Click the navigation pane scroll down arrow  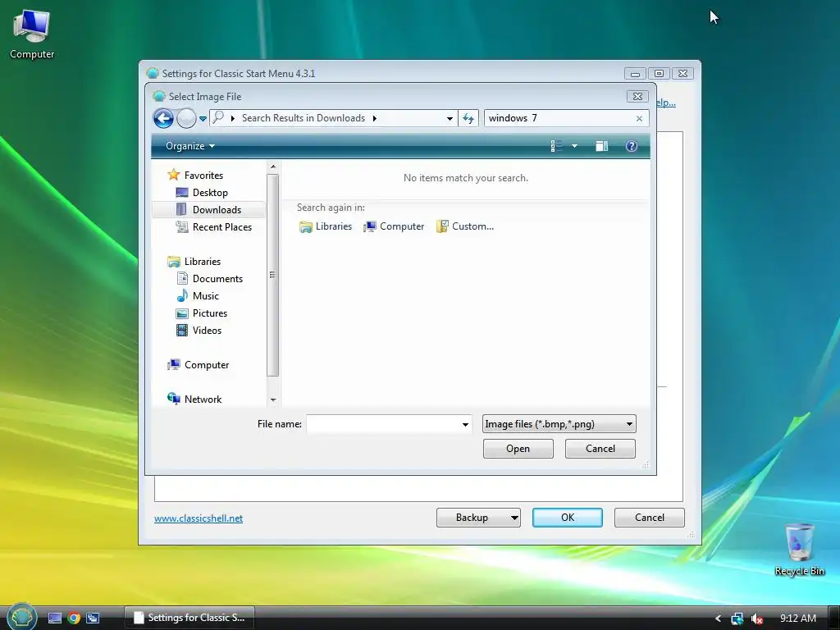tap(273, 400)
